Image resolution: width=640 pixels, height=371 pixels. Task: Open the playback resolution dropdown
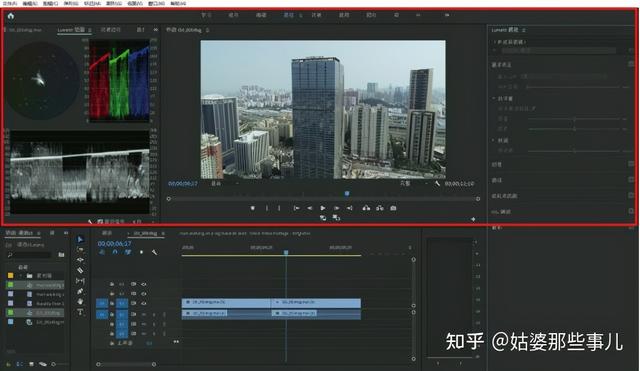coord(413,184)
